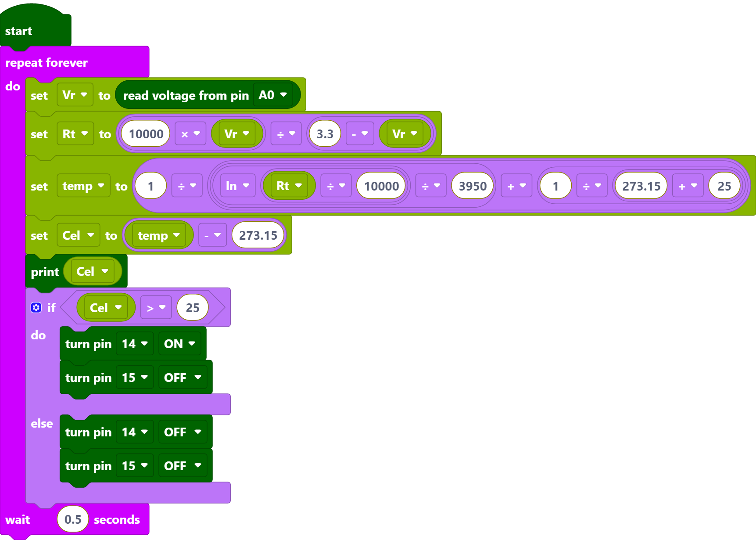The image size is (756, 540).
Task: Open the temp variable dropdown in set block
Action: [83, 186]
